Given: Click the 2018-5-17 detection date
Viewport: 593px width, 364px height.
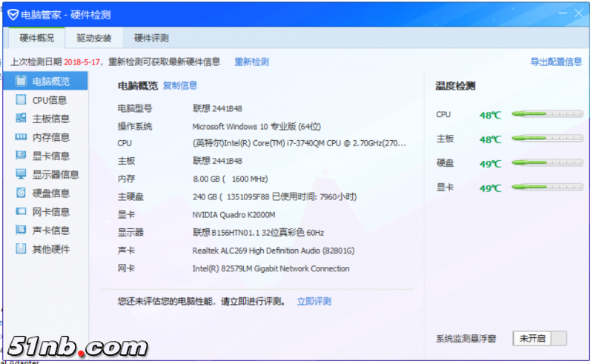Looking at the screenshot, I should [x=82, y=62].
